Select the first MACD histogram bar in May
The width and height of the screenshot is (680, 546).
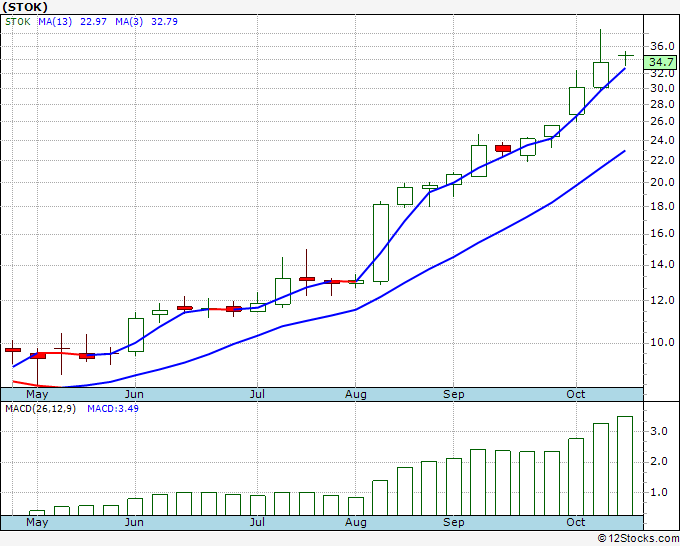37,512
